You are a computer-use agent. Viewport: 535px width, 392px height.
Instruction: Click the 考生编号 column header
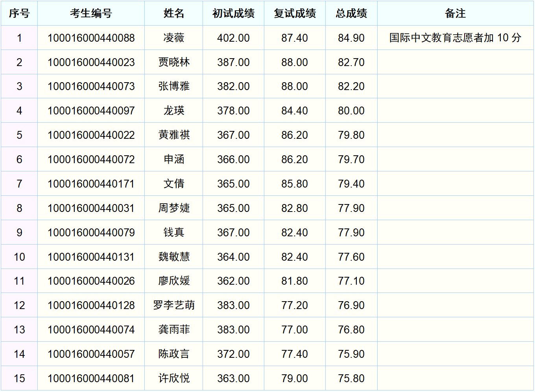(x=91, y=13)
